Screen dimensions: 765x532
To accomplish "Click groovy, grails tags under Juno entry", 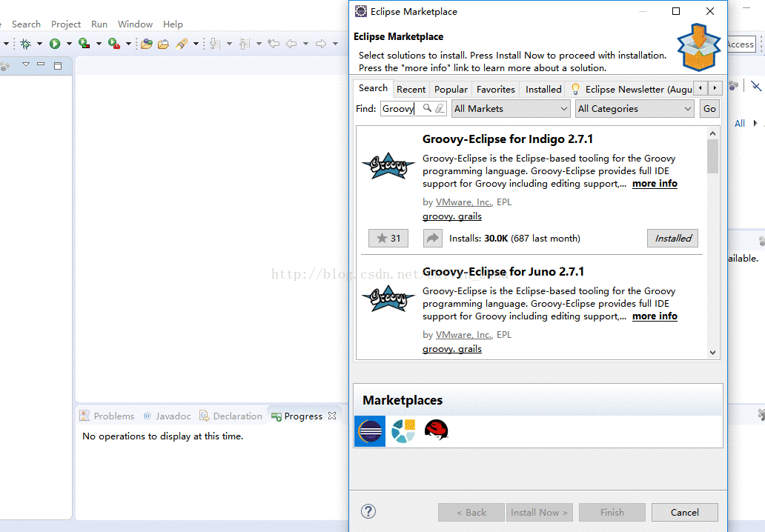I will (x=451, y=349).
